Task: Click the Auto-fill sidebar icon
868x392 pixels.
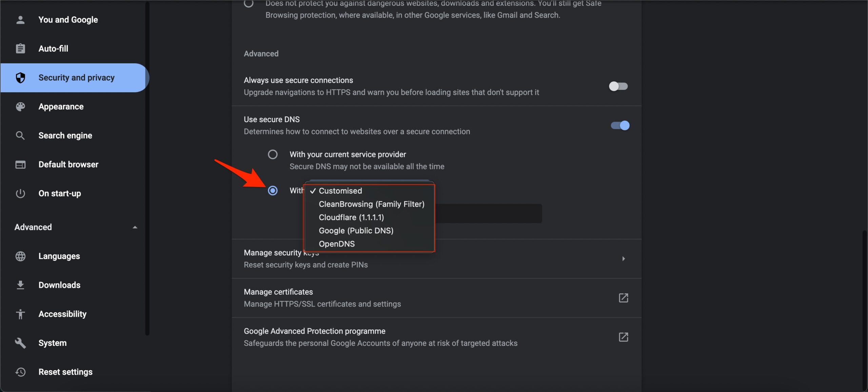Action: [19, 48]
